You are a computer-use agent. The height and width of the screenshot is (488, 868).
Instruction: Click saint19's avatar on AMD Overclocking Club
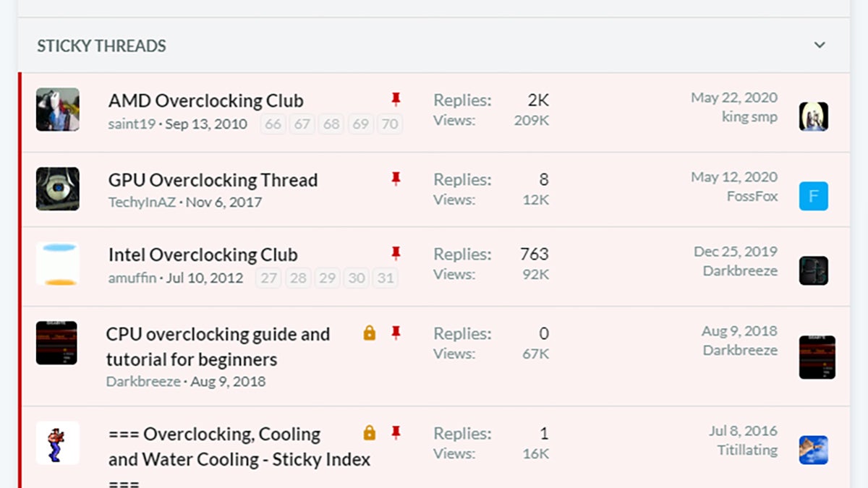pos(58,110)
